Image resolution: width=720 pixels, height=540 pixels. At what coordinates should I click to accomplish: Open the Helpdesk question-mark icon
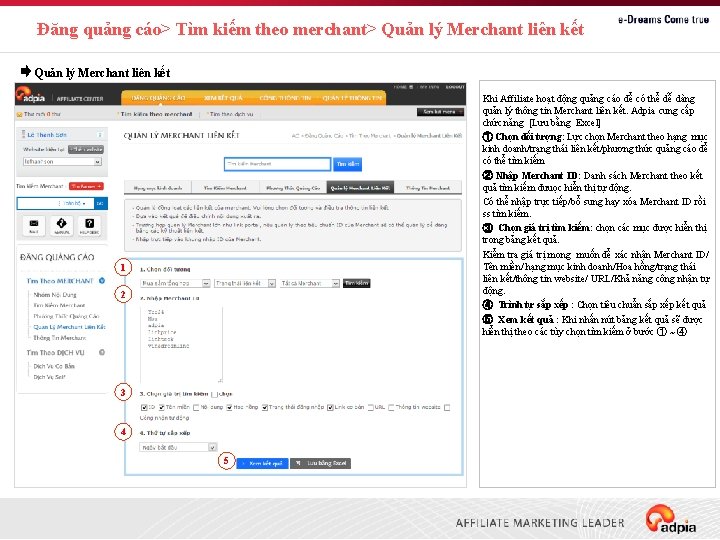coord(90,225)
